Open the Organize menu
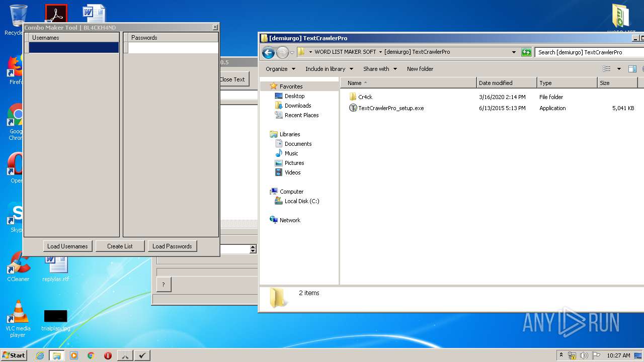The width and height of the screenshot is (644, 362). click(280, 69)
